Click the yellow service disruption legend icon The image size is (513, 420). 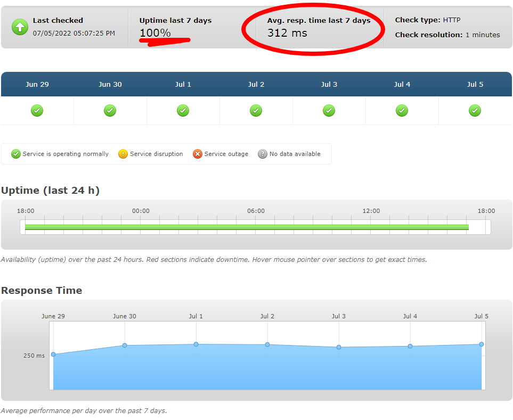(123, 154)
